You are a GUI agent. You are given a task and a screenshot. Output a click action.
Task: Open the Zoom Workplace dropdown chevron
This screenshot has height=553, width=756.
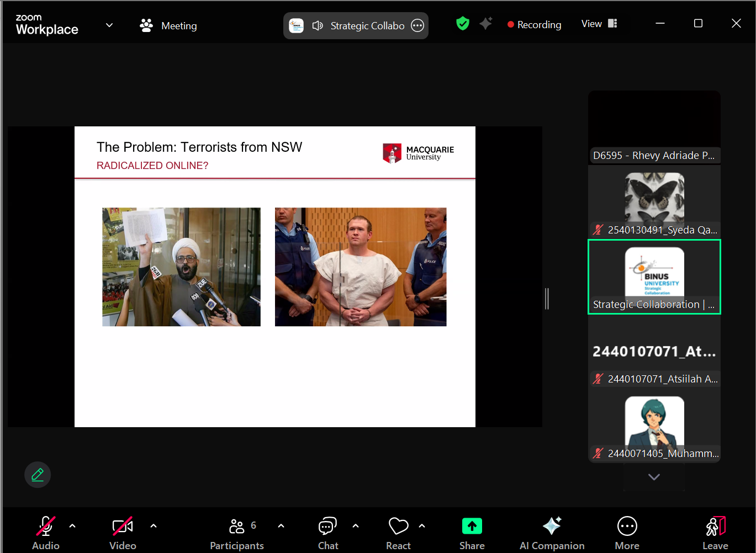109,25
